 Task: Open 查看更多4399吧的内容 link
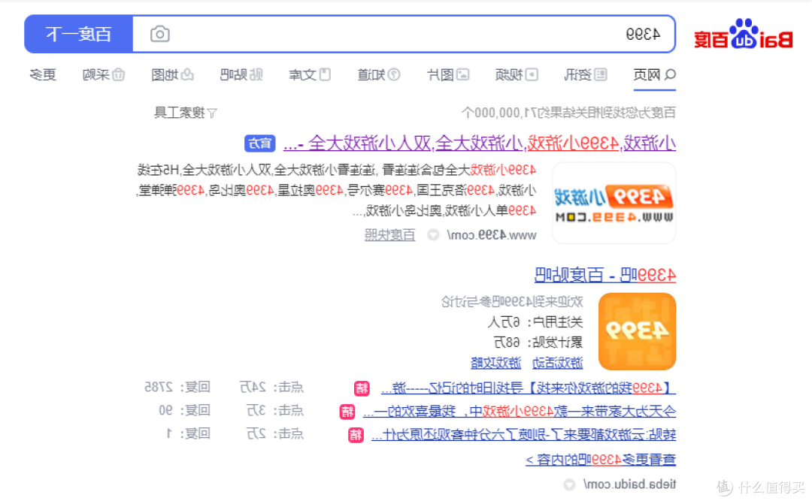point(601,460)
